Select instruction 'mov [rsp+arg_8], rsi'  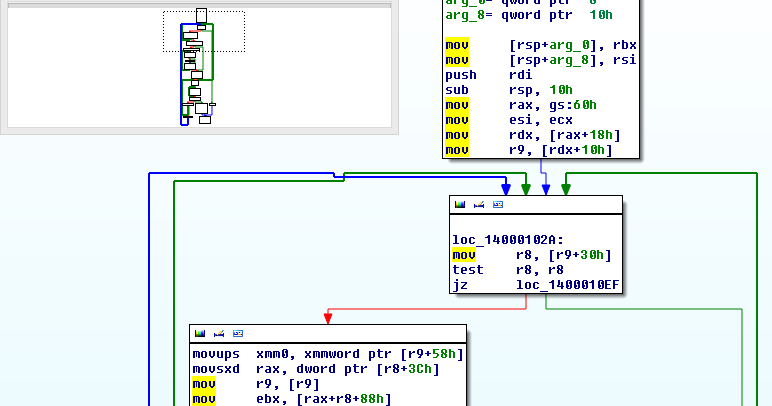pos(541,60)
